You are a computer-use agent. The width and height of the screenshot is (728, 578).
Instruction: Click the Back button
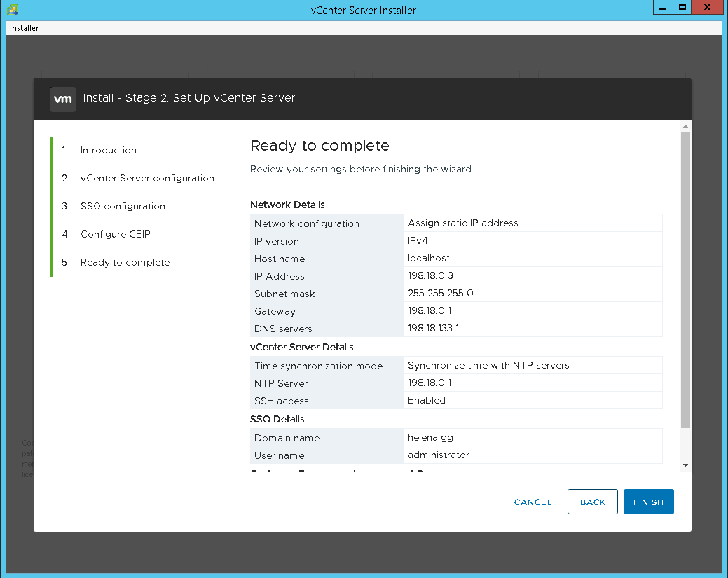592,502
